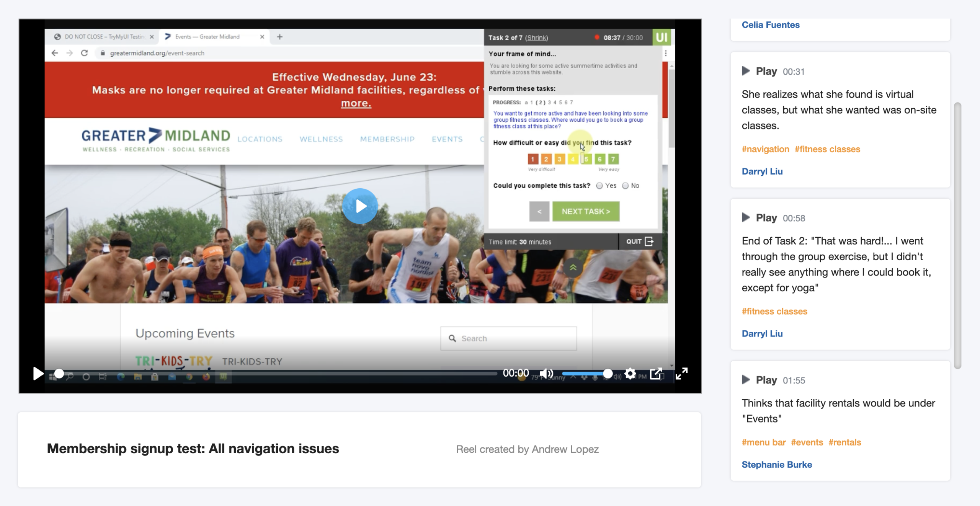
Task: Open Celia Fuentes' name link
Action: 771,25
